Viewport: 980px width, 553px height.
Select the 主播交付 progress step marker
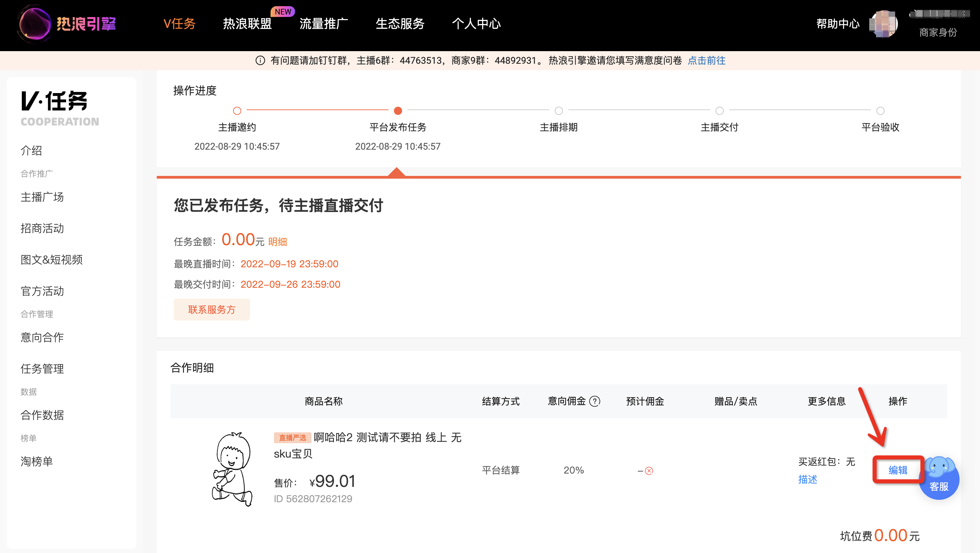pos(719,111)
